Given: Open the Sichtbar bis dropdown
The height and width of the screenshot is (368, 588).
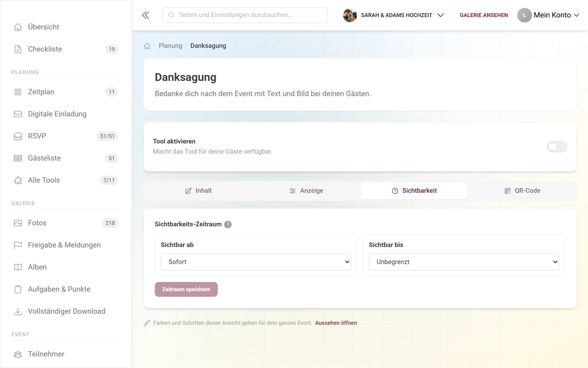Looking at the screenshot, I should tap(464, 262).
